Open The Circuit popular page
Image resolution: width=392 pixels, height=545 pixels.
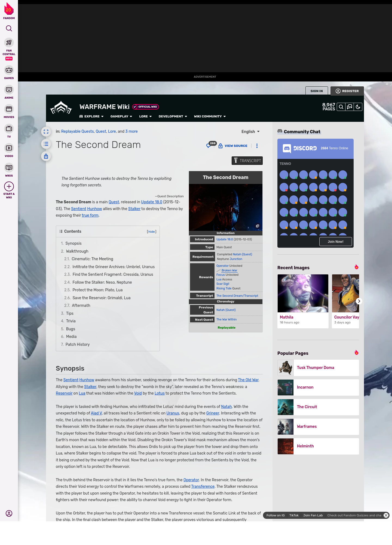click(318, 407)
